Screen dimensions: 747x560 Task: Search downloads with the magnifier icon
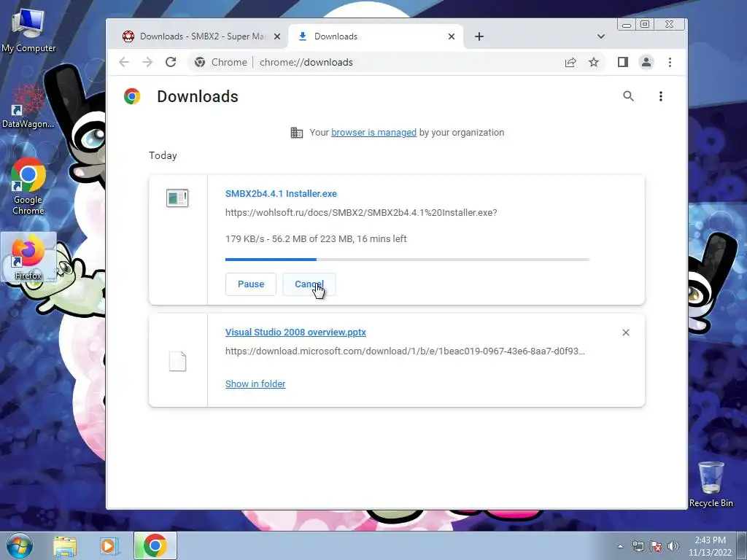628,96
